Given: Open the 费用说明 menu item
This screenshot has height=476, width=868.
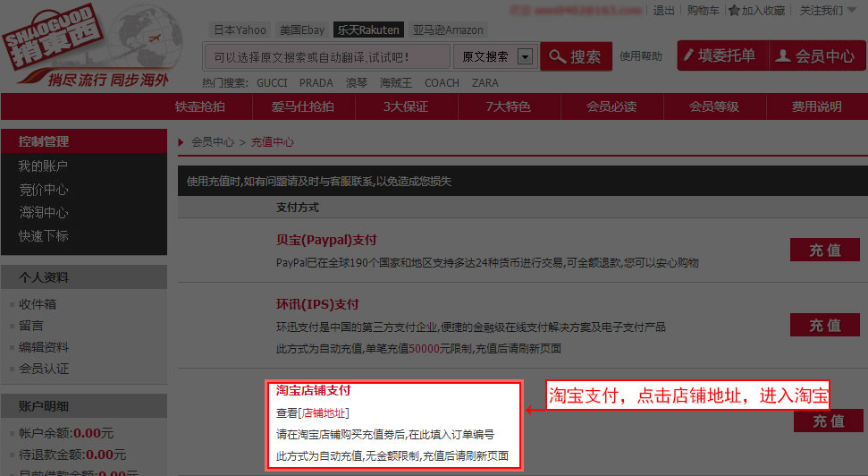Looking at the screenshot, I should pos(816,106).
